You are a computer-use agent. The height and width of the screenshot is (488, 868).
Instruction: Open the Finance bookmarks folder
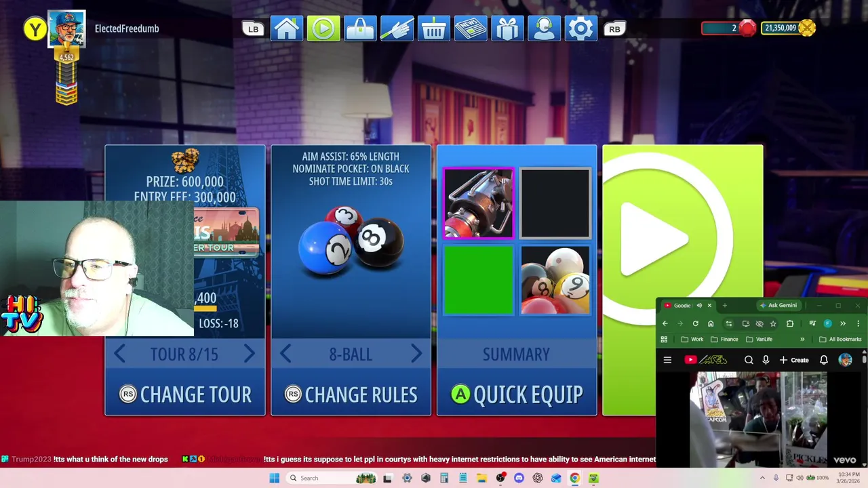(724, 339)
